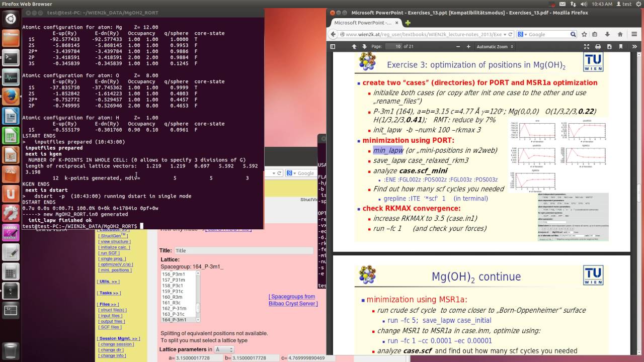Open the view structure link
The height and width of the screenshot is (362, 644).
(114, 241)
